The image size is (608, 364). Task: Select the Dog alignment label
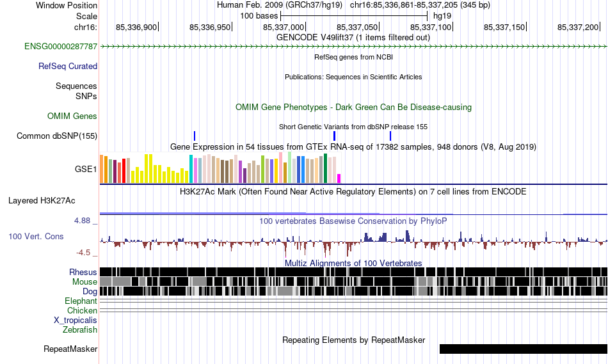pos(90,292)
